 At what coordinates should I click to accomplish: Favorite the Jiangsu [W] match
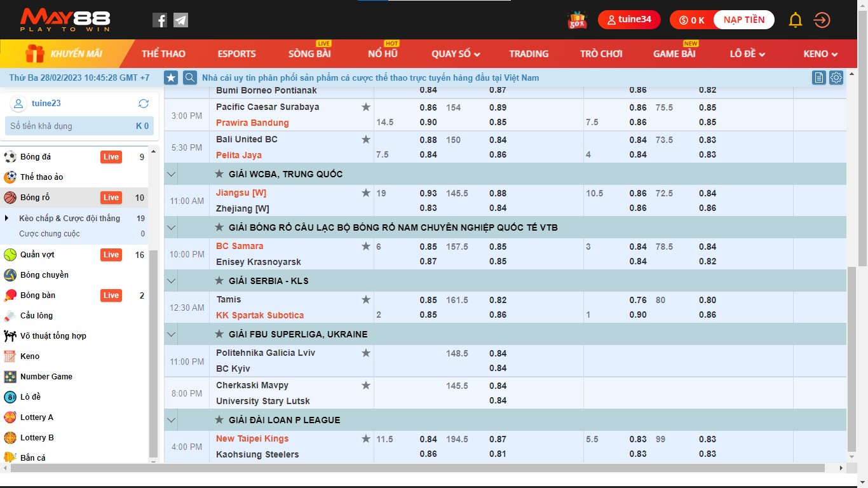(366, 193)
